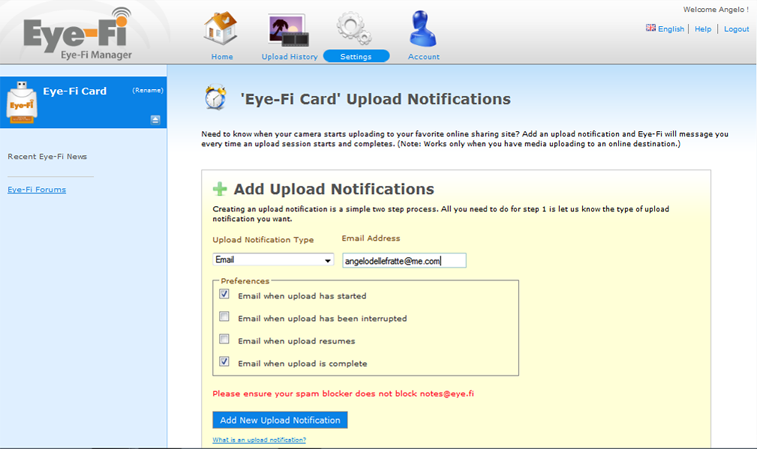
Task: Click the Add Upload Notifications heading
Action: point(334,189)
